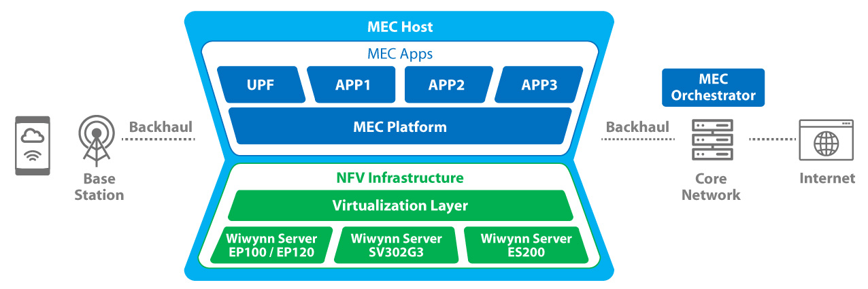Click the APP1 block
This screenshot has width=868, height=289.
click(352, 85)
